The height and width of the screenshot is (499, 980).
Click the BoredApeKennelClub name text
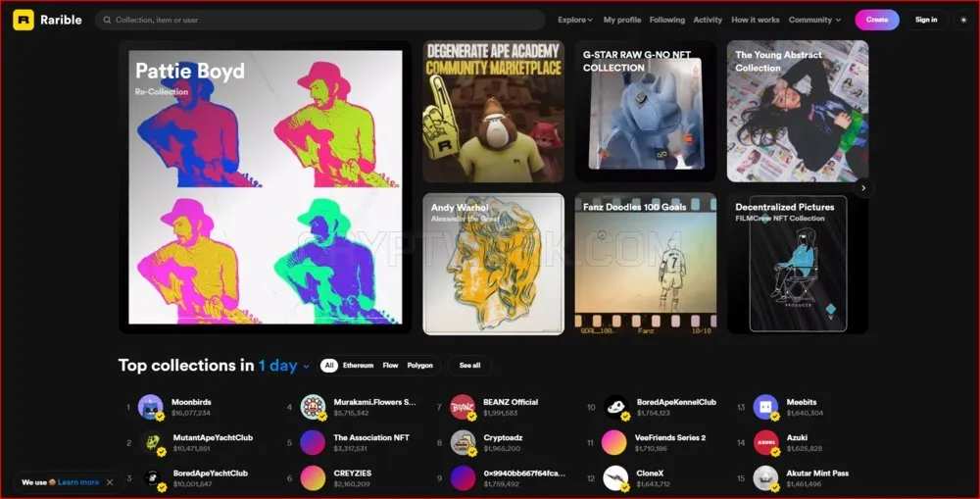click(676, 402)
